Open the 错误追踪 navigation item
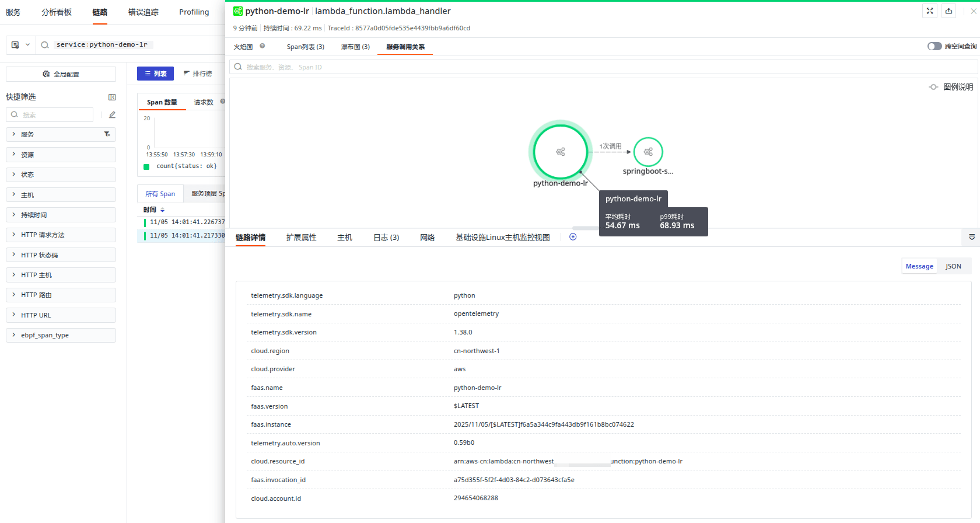Image resolution: width=980 pixels, height=523 pixels. click(143, 12)
